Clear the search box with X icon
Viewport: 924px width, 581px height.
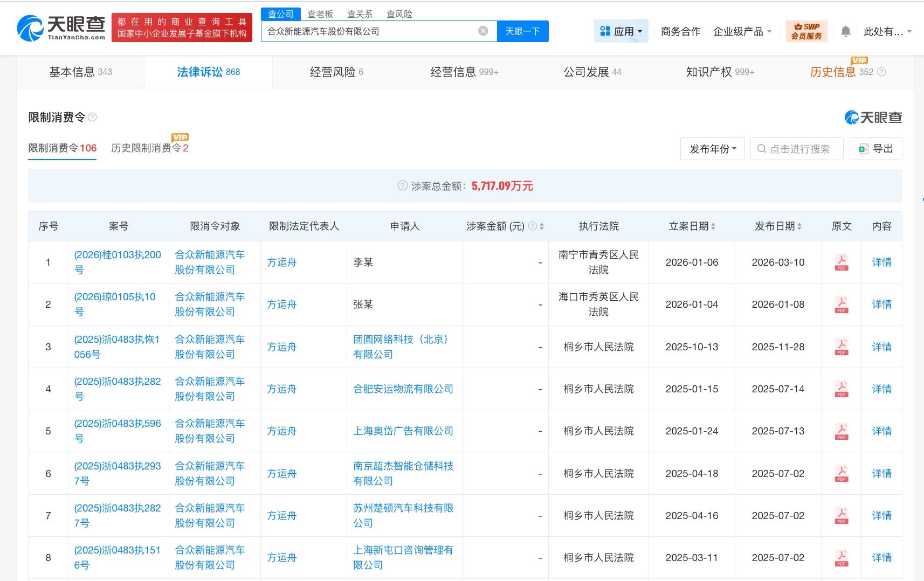[483, 31]
